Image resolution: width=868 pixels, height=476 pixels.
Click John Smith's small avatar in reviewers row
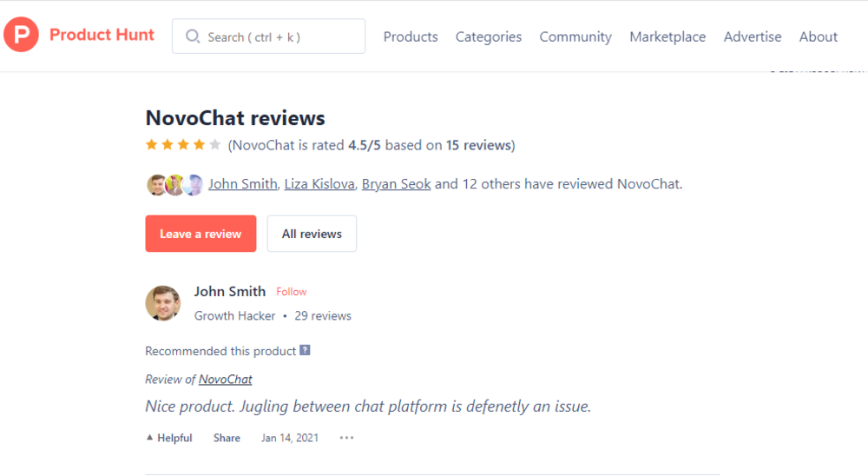156,184
